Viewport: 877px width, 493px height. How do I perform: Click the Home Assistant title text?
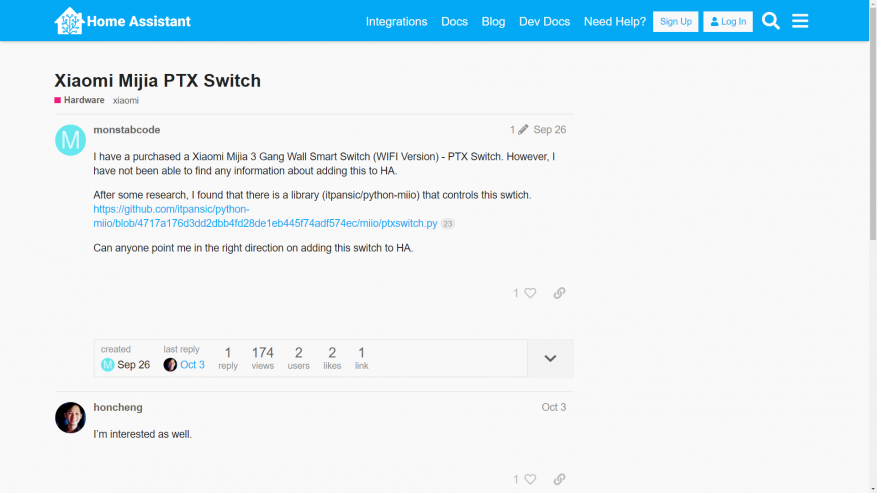pyautogui.click(x=139, y=21)
